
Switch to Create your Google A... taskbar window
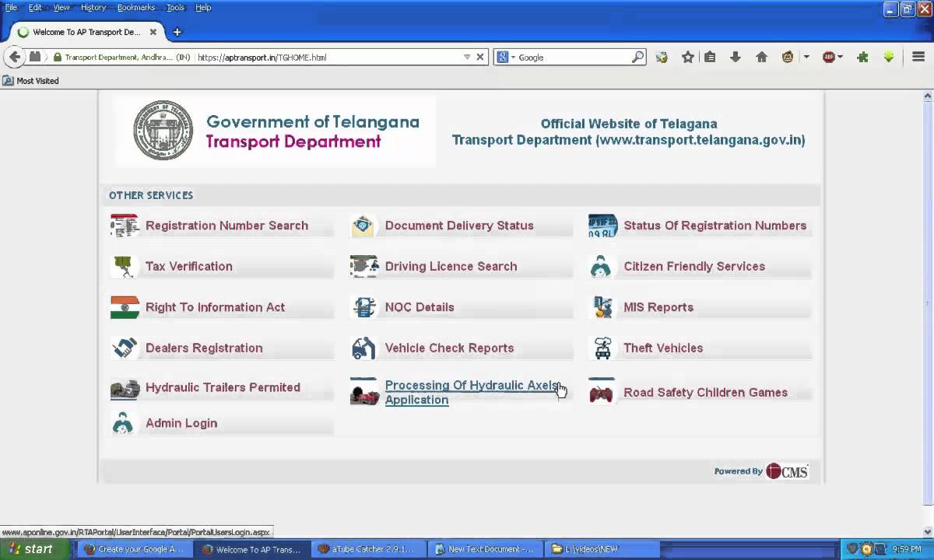pyautogui.click(x=136, y=548)
